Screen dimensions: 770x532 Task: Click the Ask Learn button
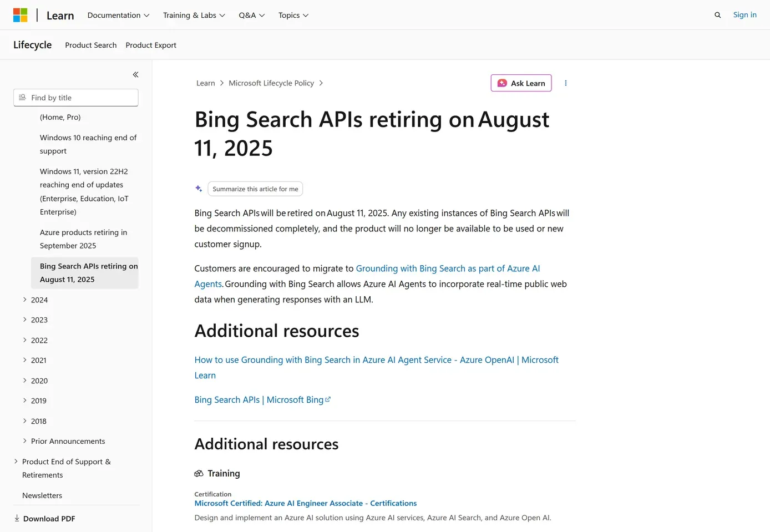[521, 83]
